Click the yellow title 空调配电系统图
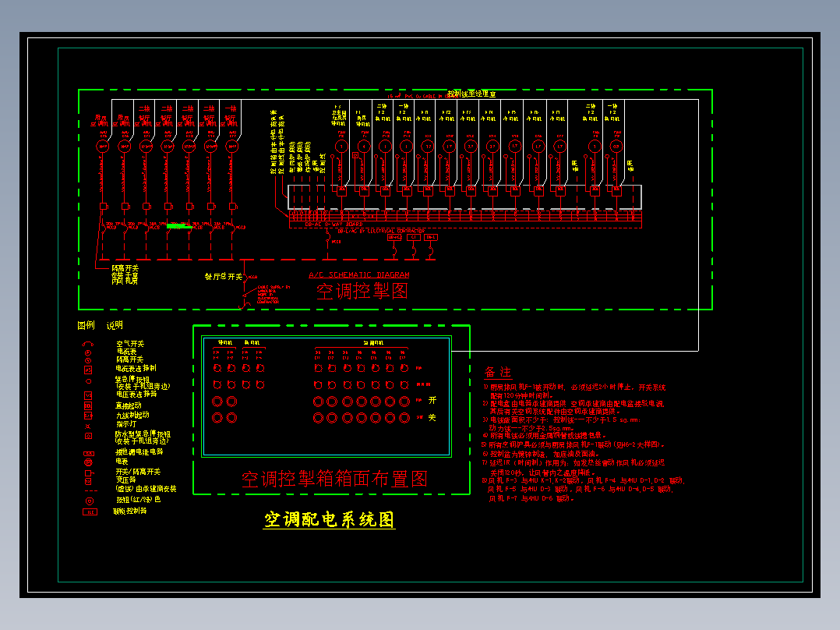 coord(329,519)
